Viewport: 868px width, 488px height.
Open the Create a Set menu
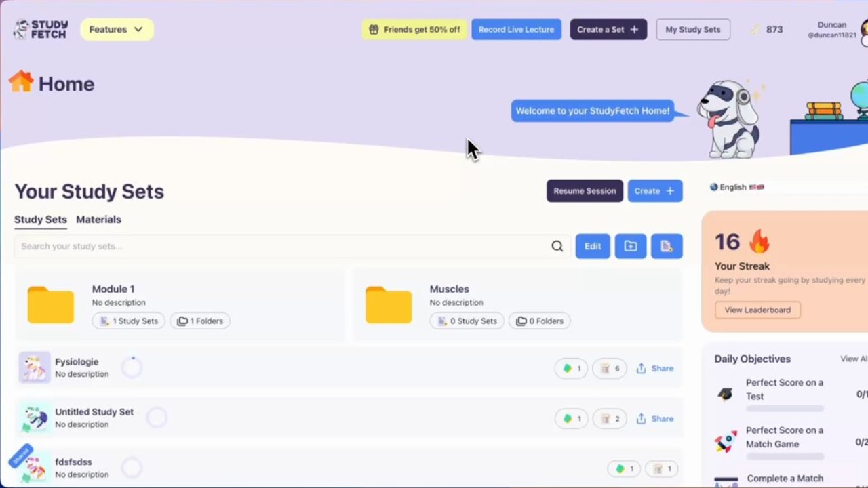point(608,29)
